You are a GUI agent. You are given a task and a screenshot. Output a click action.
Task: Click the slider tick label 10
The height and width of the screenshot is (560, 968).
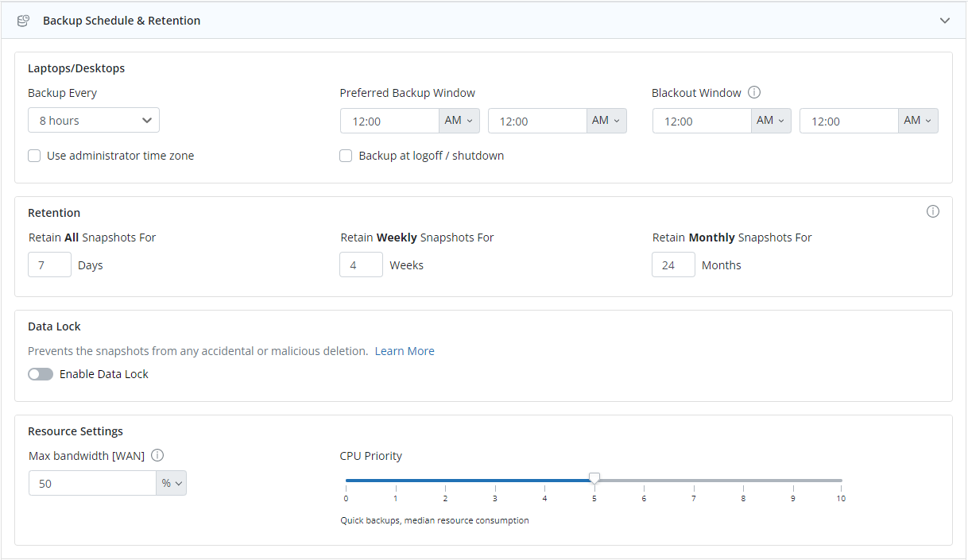point(841,499)
